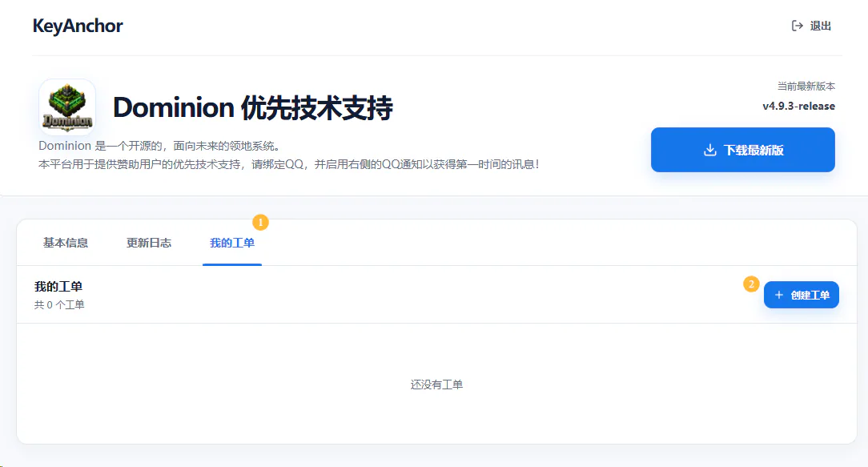Log out using the 退出 button
Screen dimensions: 868x467
pyautogui.click(x=811, y=26)
